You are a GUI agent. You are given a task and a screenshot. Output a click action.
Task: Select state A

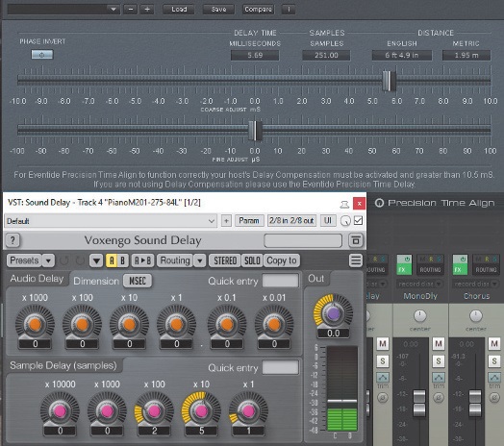[x=112, y=260]
